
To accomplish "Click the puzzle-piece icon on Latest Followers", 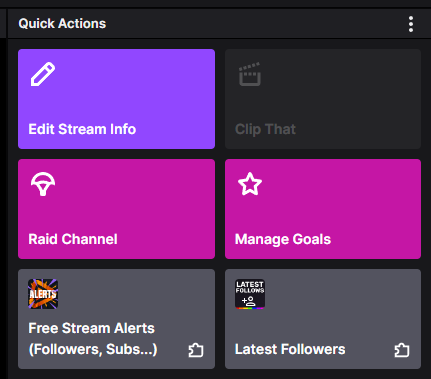I will [402, 350].
